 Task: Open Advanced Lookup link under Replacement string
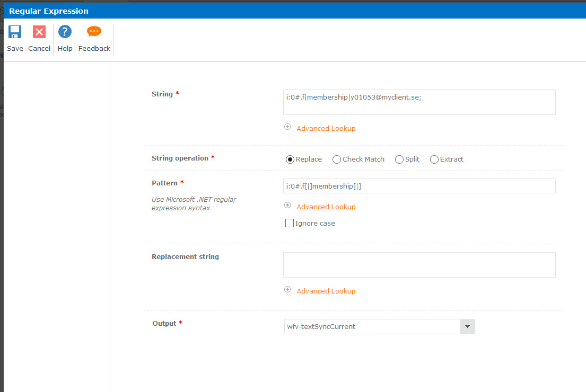[326, 291]
